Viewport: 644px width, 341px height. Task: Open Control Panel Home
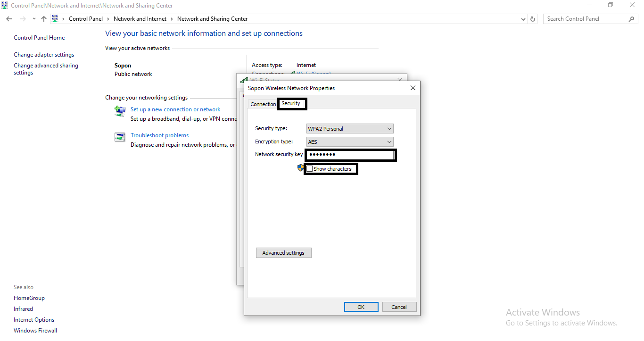coord(39,38)
